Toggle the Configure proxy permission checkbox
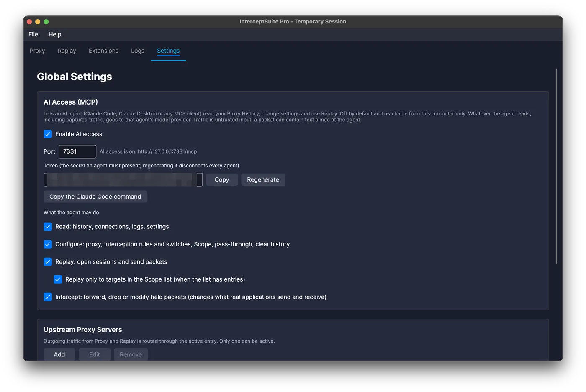 coord(48,244)
